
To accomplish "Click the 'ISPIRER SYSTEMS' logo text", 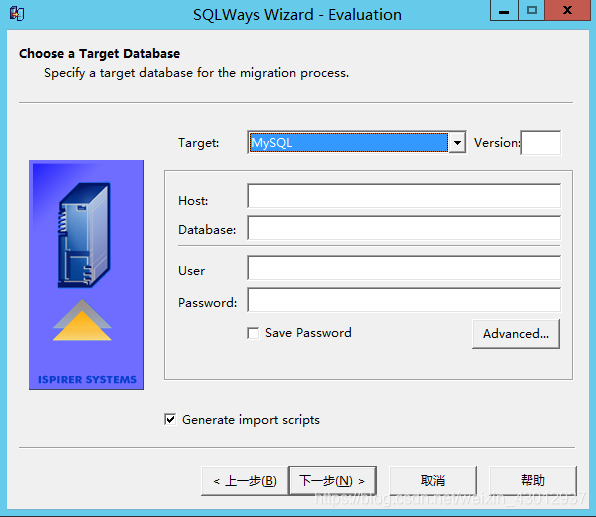I will (87, 379).
